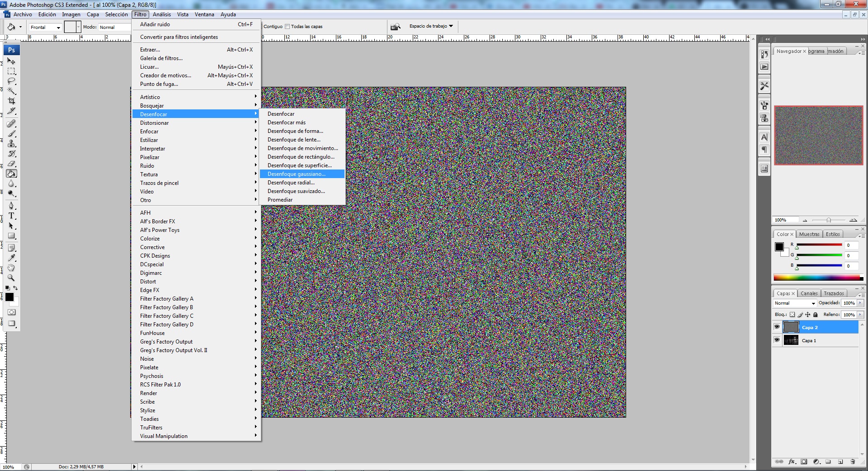Viewport: 868px width, 471px height.
Task: Select the Horizontal Type tool
Action: pyautogui.click(x=11, y=216)
